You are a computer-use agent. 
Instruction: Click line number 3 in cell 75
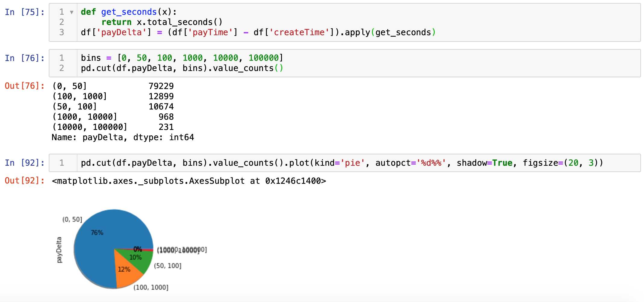coord(62,32)
